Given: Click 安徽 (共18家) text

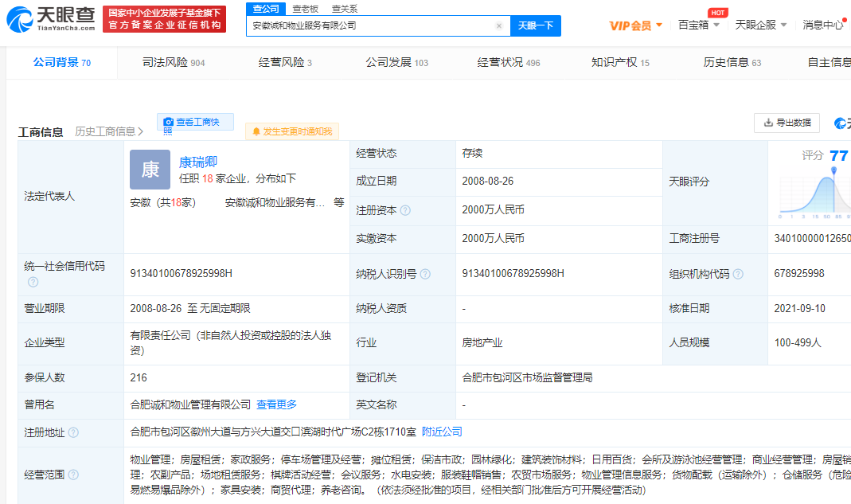Looking at the screenshot, I should coord(163,202).
